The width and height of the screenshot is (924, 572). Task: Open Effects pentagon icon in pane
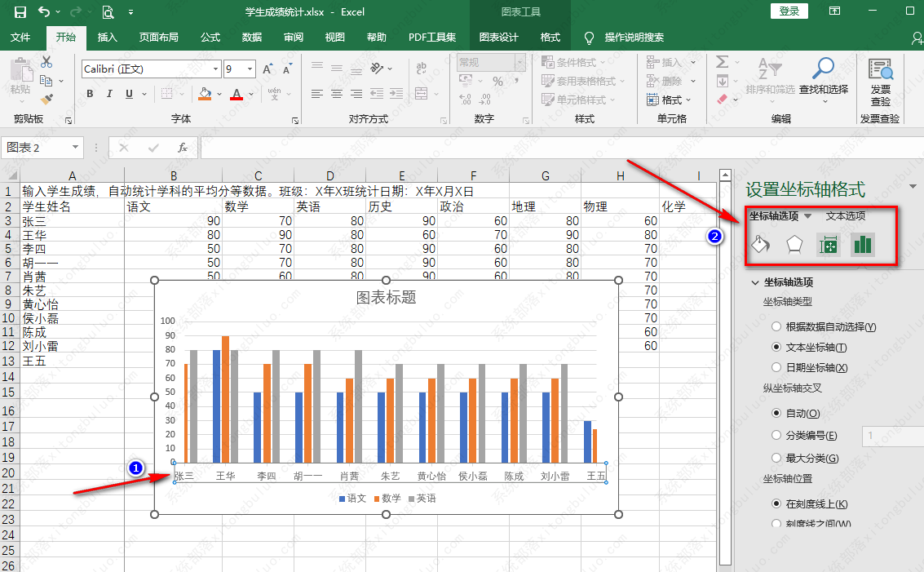pos(794,244)
